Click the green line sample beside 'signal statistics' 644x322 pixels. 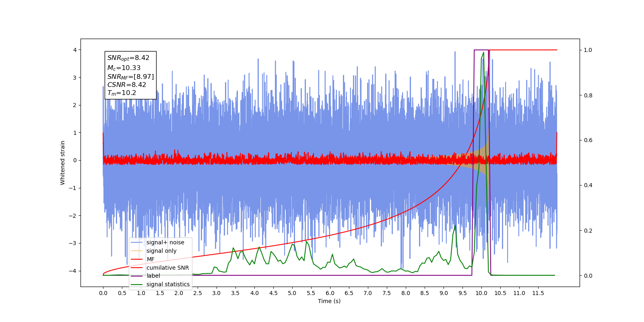click(x=137, y=284)
